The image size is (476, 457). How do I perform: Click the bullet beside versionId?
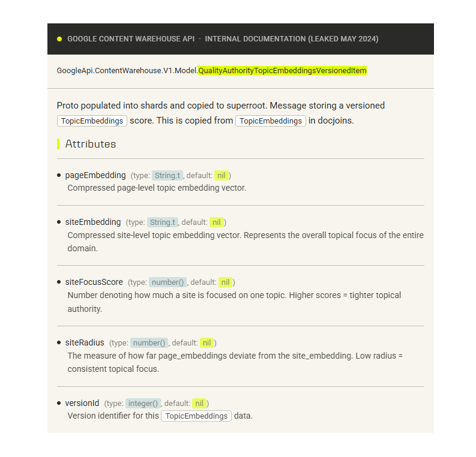[59, 403]
